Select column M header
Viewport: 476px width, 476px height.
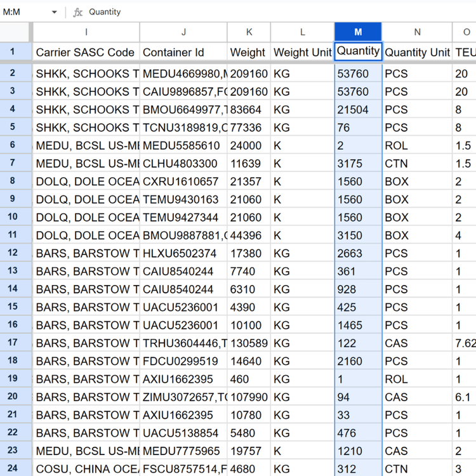tap(358, 32)
